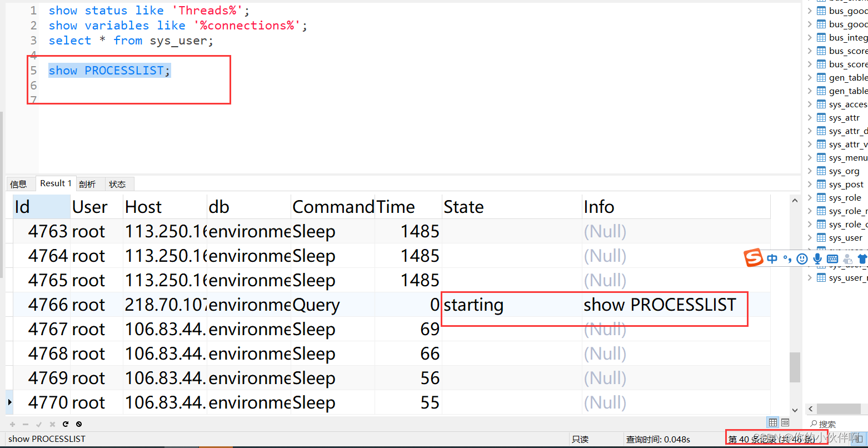Screen dimensions: 868x448
Task: Switch to form view icon
Action: click(x=785, y=422)
